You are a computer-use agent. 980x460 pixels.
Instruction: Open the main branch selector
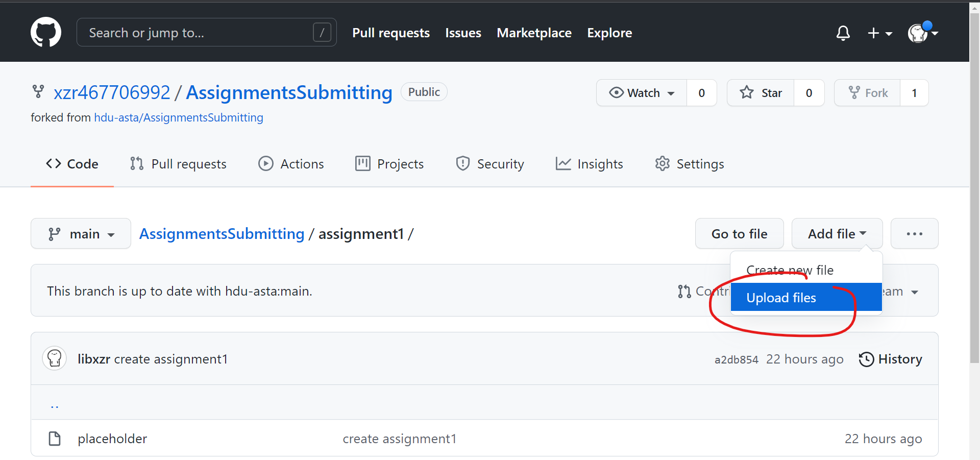click(81, 234)
